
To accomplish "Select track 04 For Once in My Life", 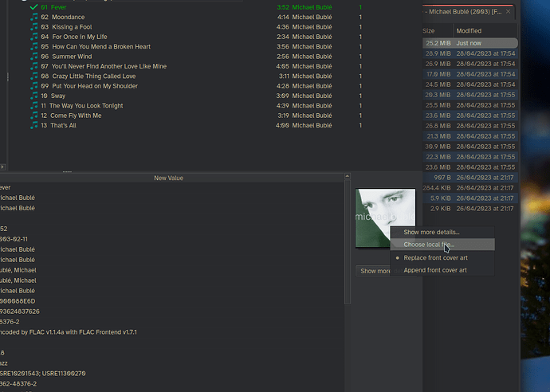I will (x=196, y=37).
